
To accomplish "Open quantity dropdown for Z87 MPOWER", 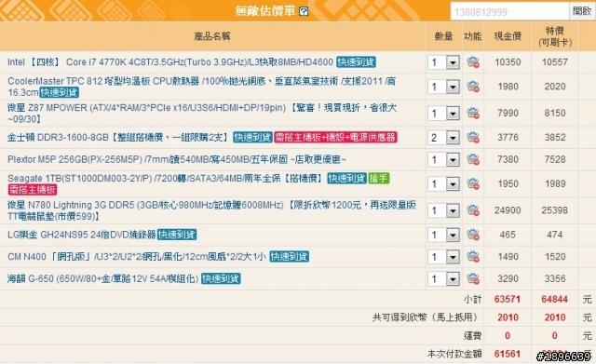I will point(443,114).
